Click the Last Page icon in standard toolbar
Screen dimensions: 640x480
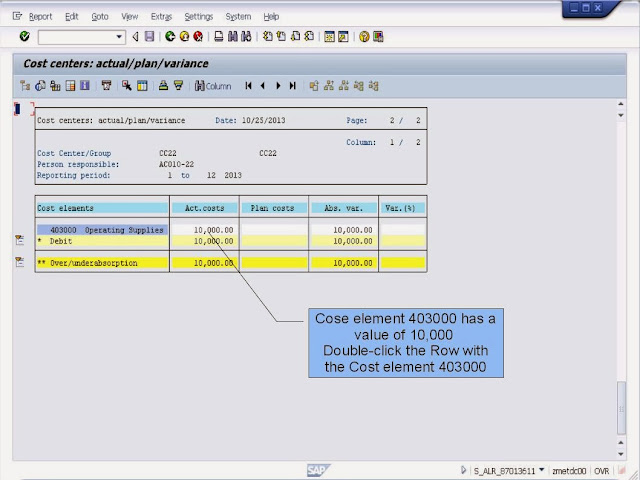[x=309, y=37]
